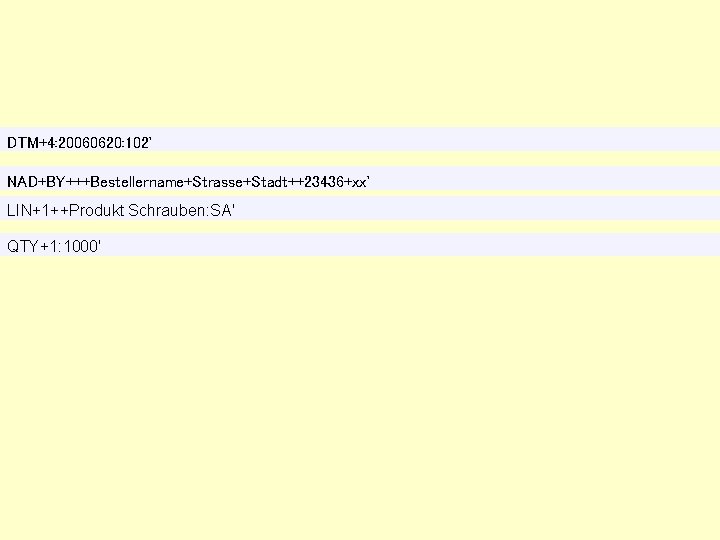This screenshot has width=720, height=540.
Task: Click the word 'Schrauben'
Action: [x=167, y=210]
